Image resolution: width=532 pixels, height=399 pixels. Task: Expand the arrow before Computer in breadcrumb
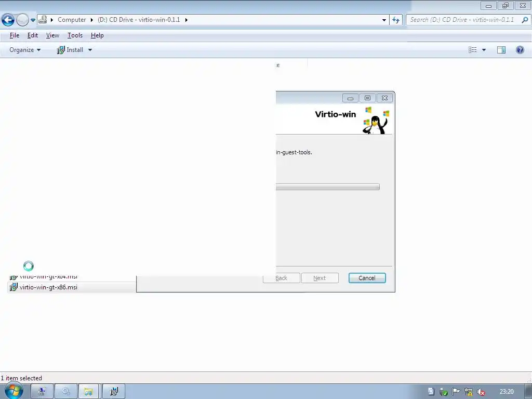(52, 20)
